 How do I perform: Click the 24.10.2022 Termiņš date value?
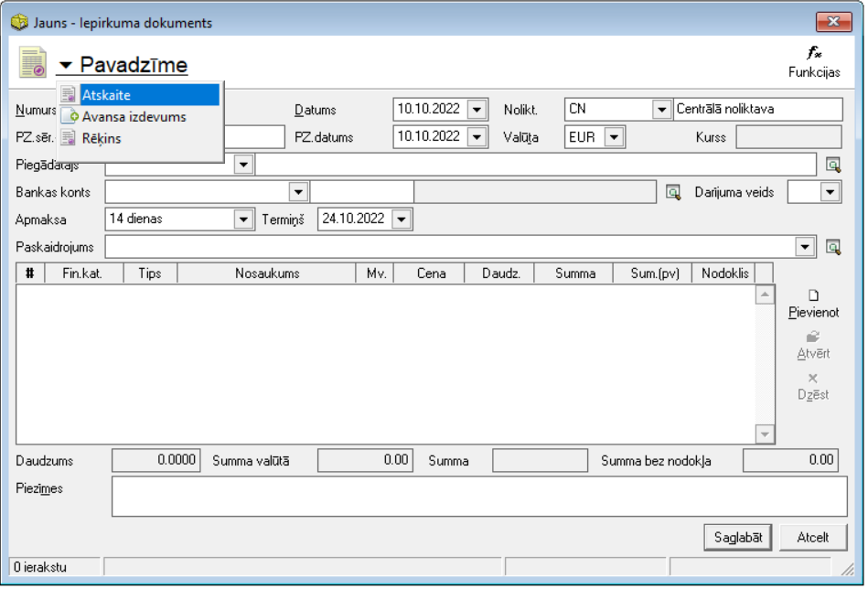(353, 220)
